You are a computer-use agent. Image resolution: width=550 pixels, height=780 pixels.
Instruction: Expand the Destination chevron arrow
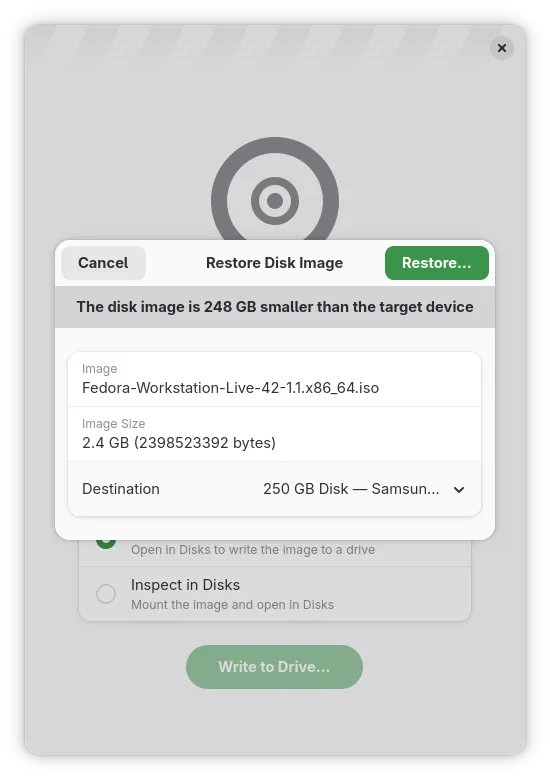(459, 489)
